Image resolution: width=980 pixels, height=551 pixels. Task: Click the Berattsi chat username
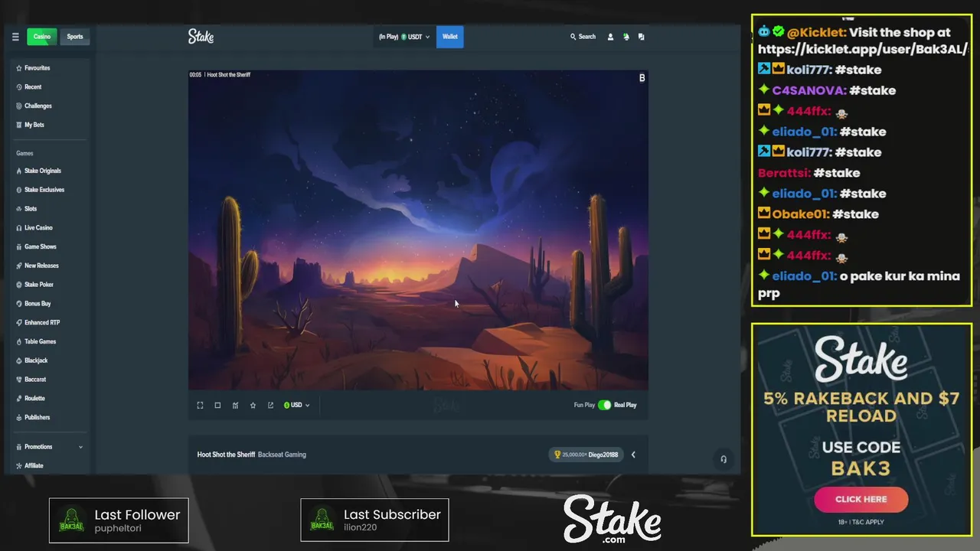click(x=784, y=173)
